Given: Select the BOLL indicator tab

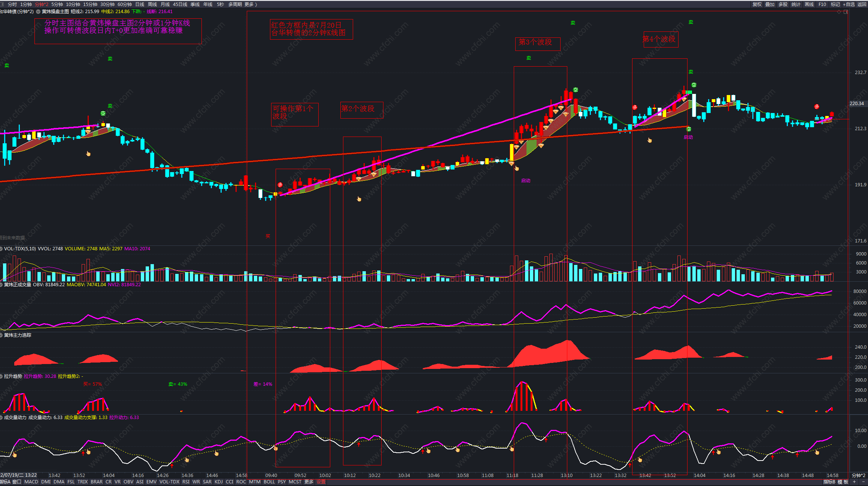Looking at the screenshot, I should (x=269, y=482).
